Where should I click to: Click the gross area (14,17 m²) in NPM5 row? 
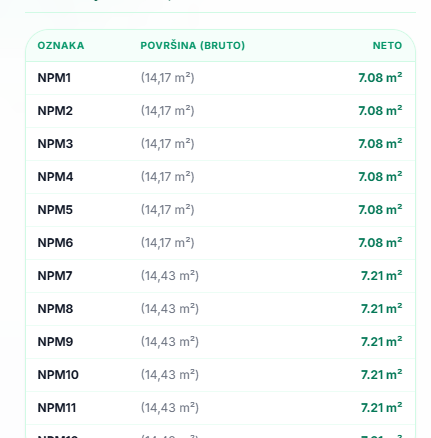tap(167, 210)
